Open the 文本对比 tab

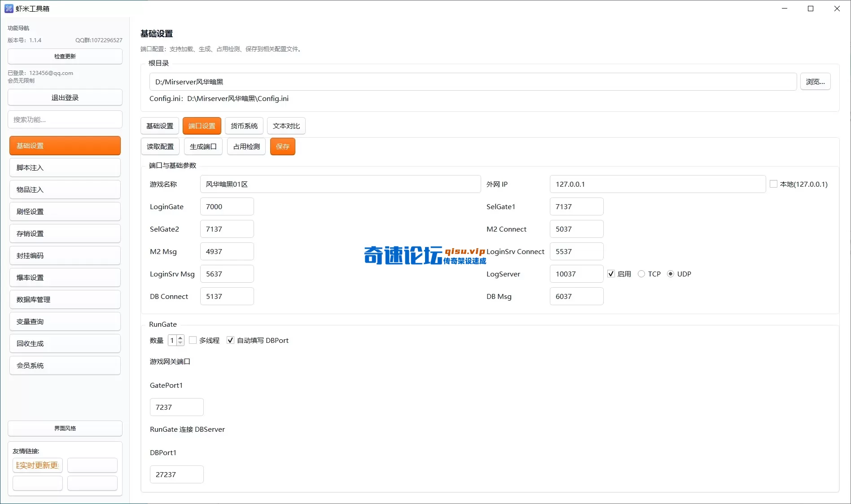286,126
